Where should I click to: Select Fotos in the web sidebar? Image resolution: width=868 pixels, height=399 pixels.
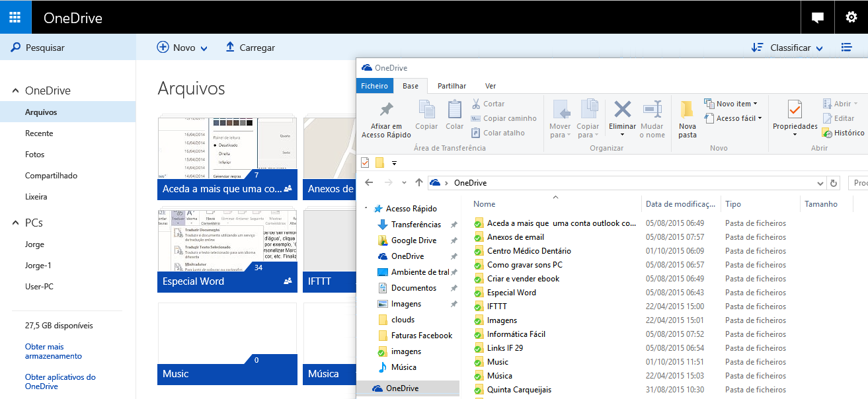pyautogui.click(x=35, y=155)
